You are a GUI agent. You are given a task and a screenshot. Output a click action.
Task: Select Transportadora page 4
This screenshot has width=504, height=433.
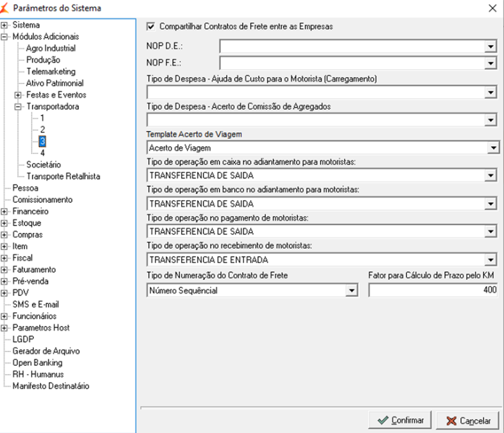[42, 153]
